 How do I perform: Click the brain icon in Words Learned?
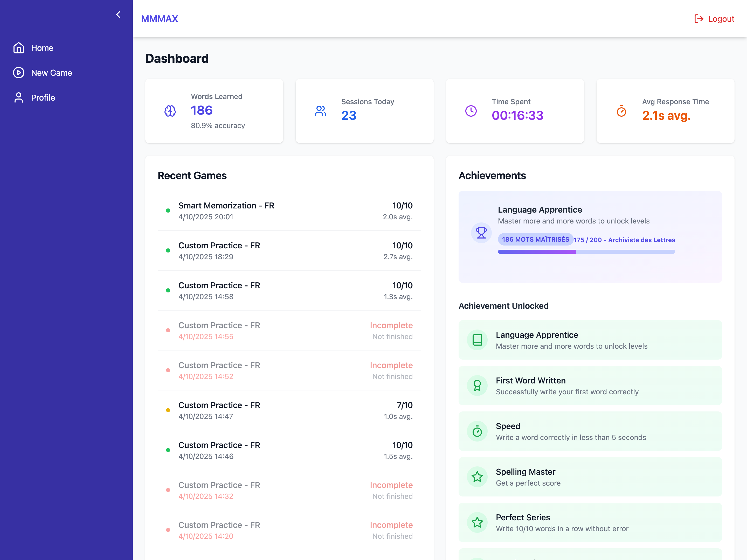tap(170, 111)
